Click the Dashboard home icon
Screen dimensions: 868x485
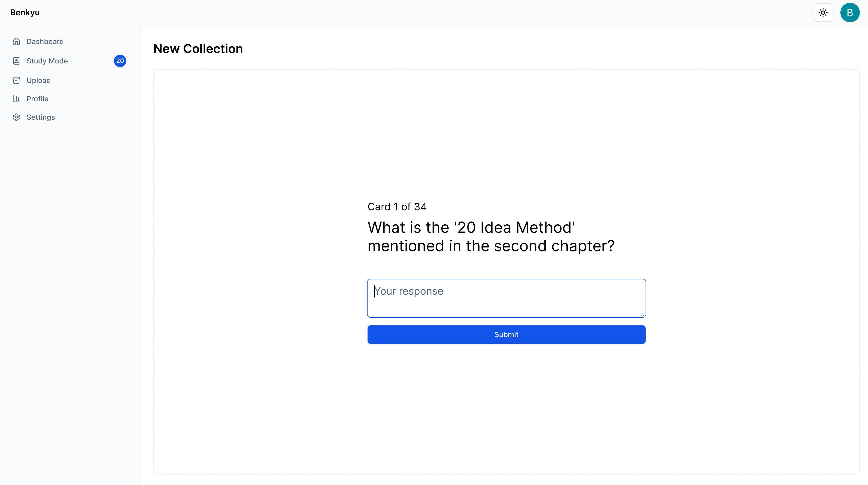pyautogui.click(x=16, y=41)
